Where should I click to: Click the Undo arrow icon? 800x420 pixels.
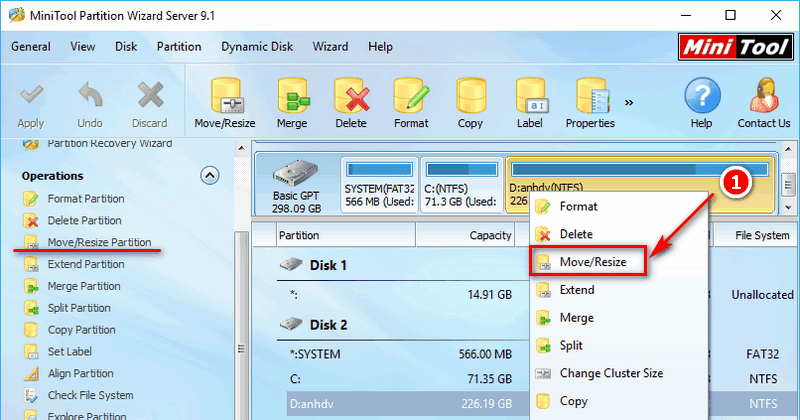click(90, 95)
